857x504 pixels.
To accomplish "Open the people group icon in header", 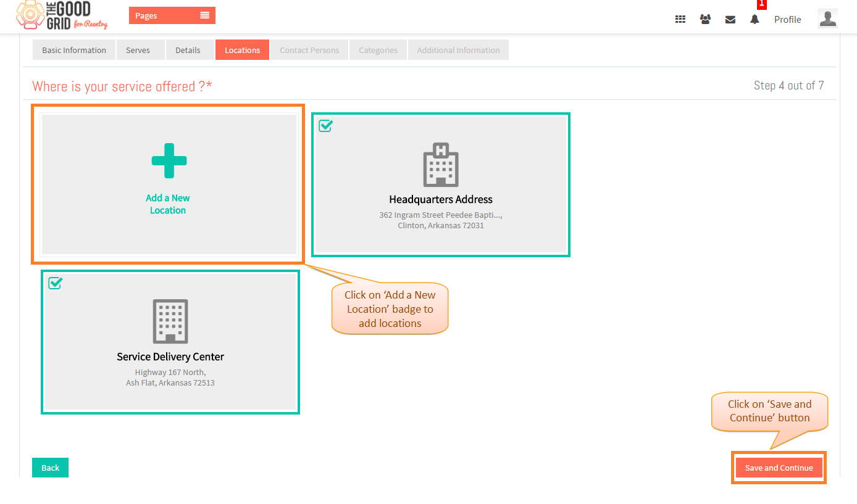I will pyautogui.click(x=705, y=19).
